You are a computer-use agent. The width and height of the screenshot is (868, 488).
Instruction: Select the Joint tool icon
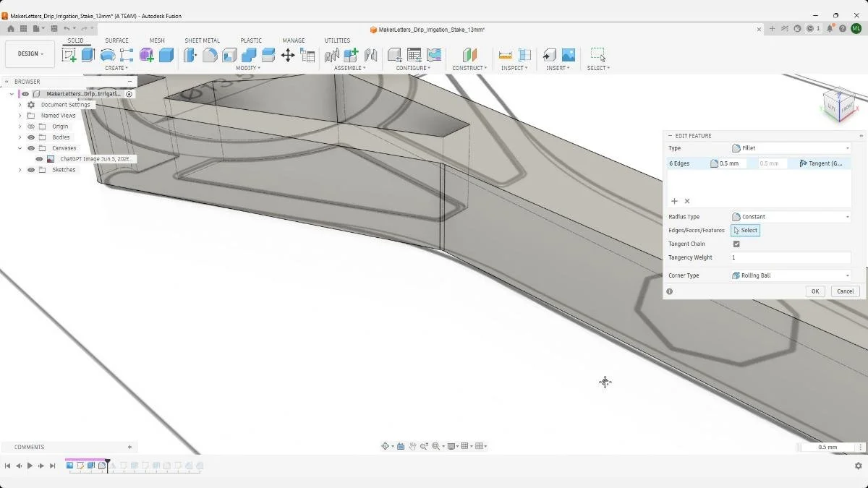(x=370, y=55)
